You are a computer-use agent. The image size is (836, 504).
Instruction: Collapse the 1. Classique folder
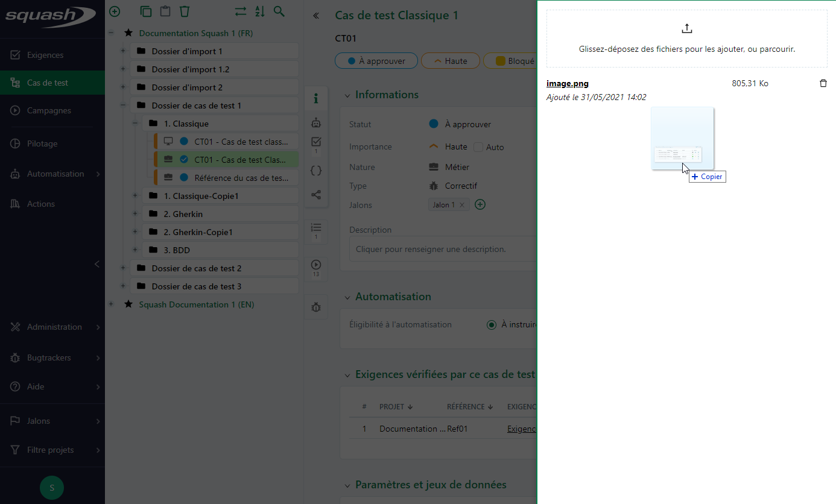tap(135, 124)
